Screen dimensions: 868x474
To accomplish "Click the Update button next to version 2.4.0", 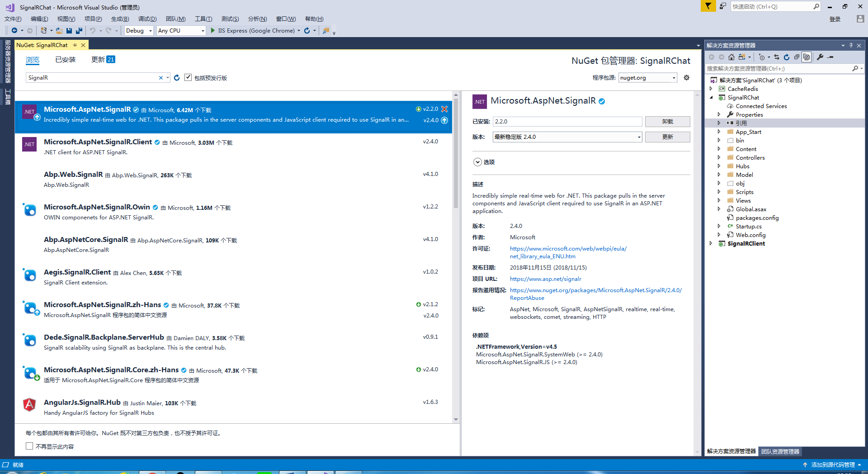I will click(x=667, y=137).
